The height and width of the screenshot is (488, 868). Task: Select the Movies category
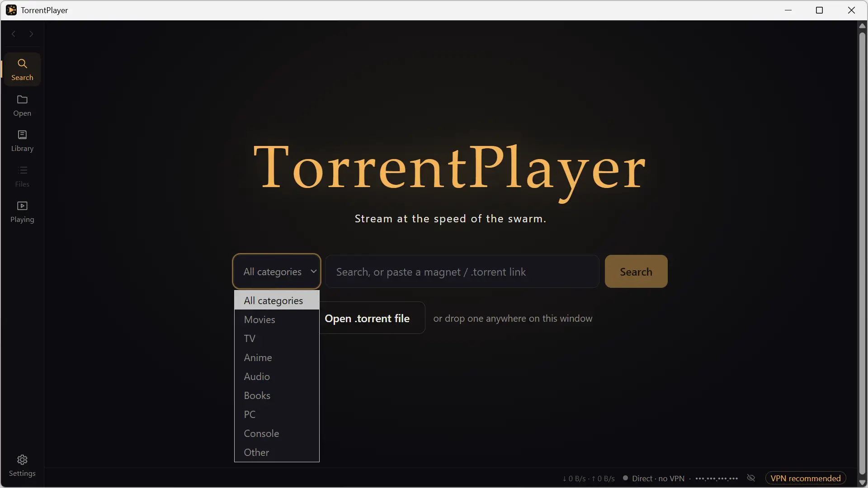click(x=277, y=319)
